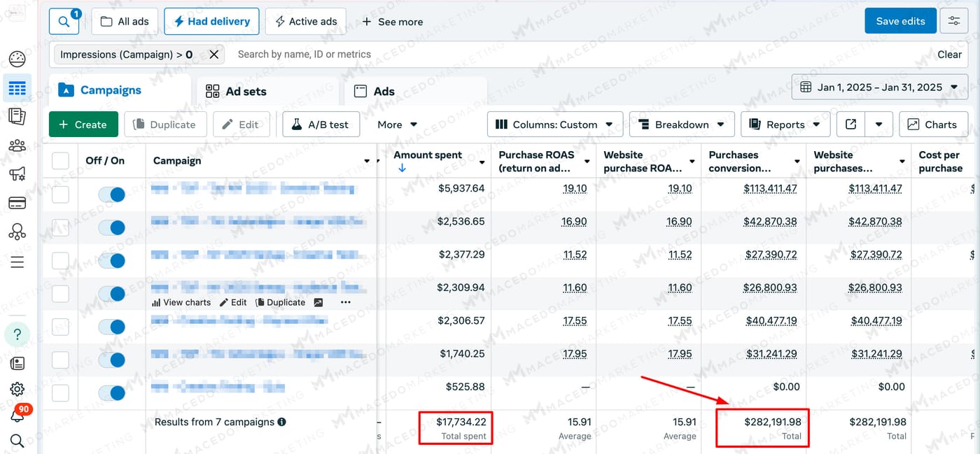980x454 pixels.
Task: Click the Help question mark icon
Action: [x=17, y=334]
